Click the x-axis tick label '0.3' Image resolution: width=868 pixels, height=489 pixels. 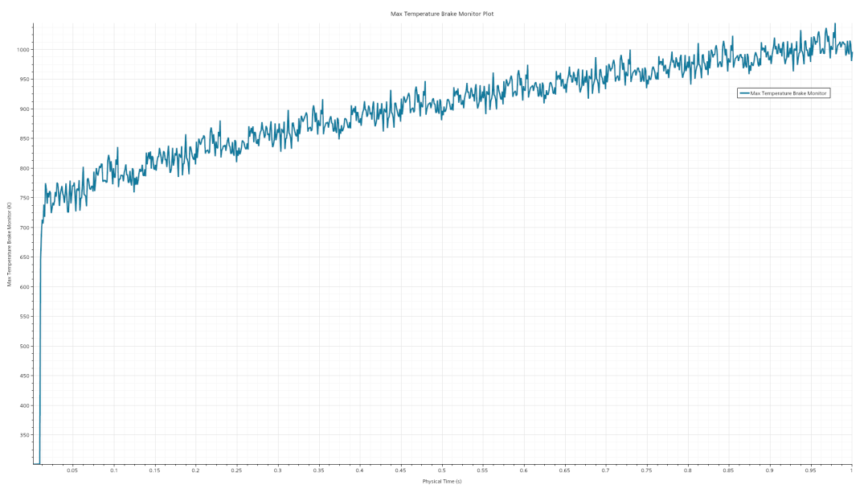click(277, 471)
